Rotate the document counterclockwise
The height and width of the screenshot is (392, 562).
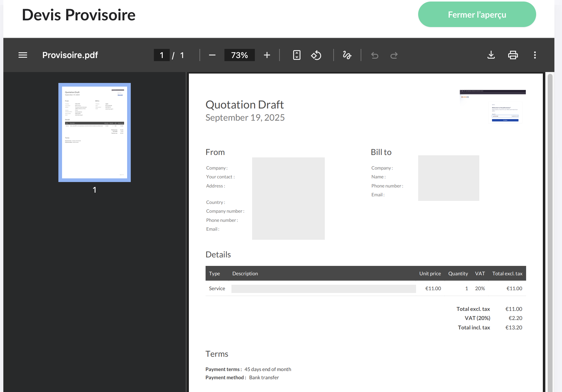pyautogui.click(x=316, y=55)
